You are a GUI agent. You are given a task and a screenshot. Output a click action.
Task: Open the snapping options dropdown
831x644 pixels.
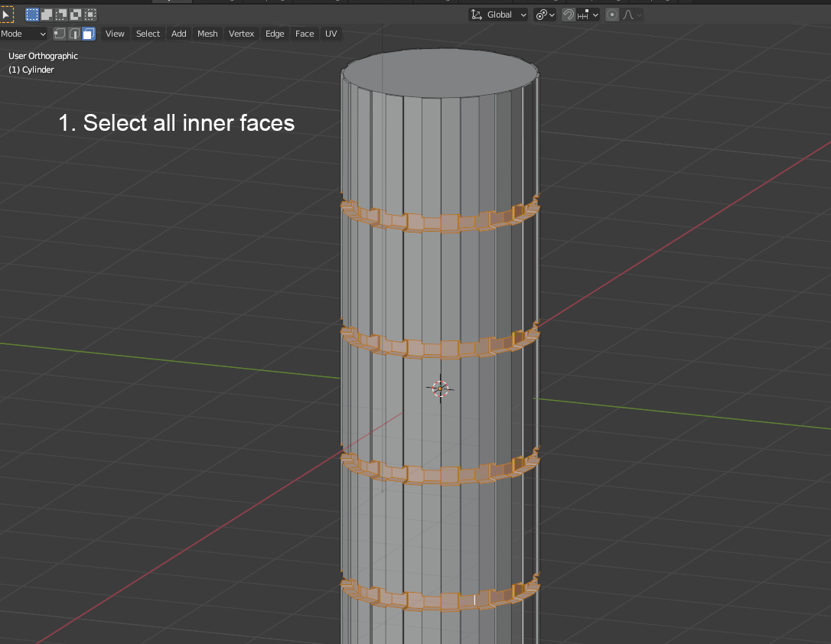588,15
